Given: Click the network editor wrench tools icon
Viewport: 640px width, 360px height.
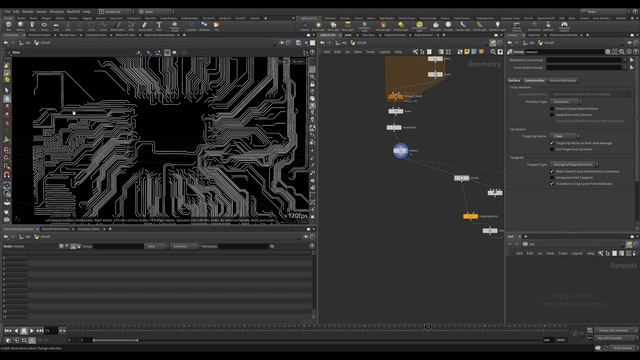Looking at the screenshot, I should 415,52.
